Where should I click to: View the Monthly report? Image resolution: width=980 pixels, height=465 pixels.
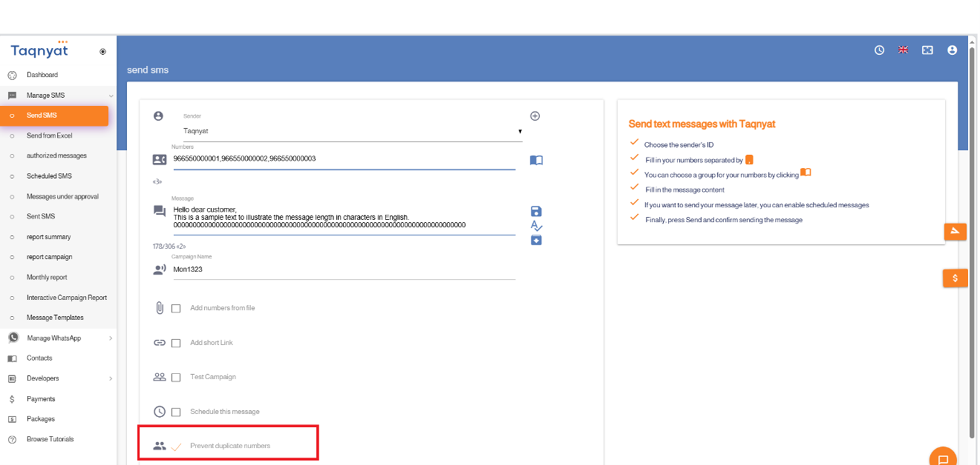point(47,277)
